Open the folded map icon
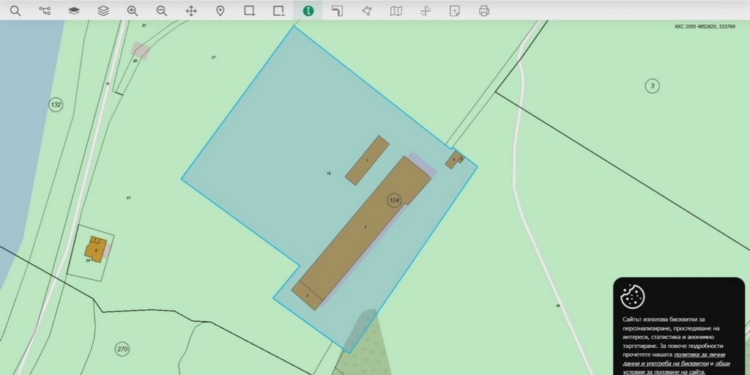The height and width of the screenshot is (375, 750). tap(396, 11)
